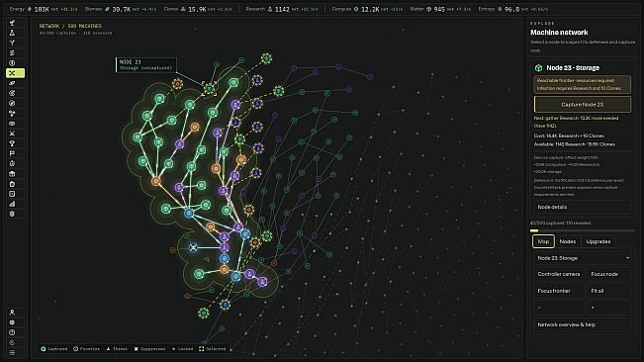
Task: Click the Machine network panel title
Action: 559,32
